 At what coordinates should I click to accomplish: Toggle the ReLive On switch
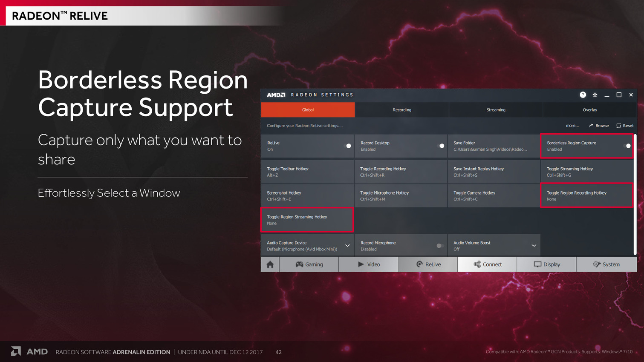coord(347,146)
